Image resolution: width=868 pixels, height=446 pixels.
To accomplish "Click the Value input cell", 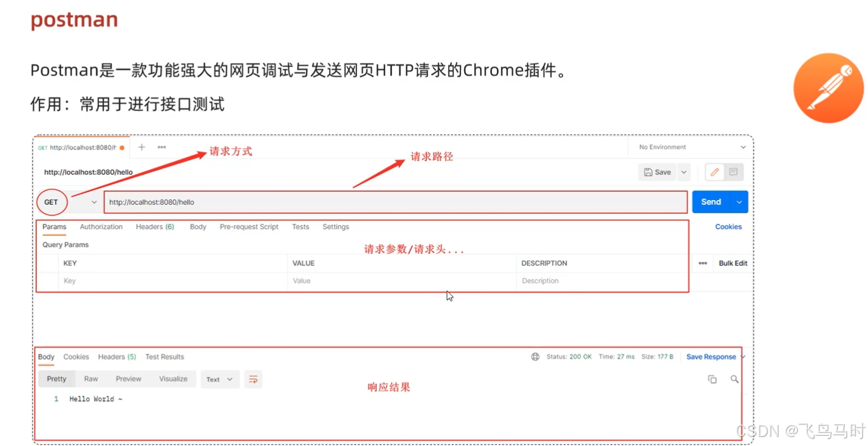I will point(402,281).
